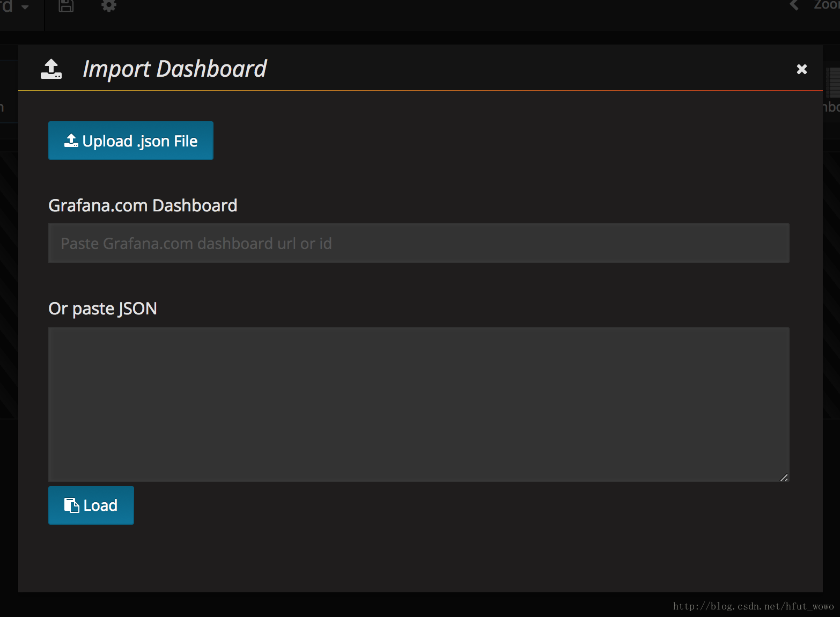
Task: Click the Upload .json File button
Action: [x=131, y=141]
